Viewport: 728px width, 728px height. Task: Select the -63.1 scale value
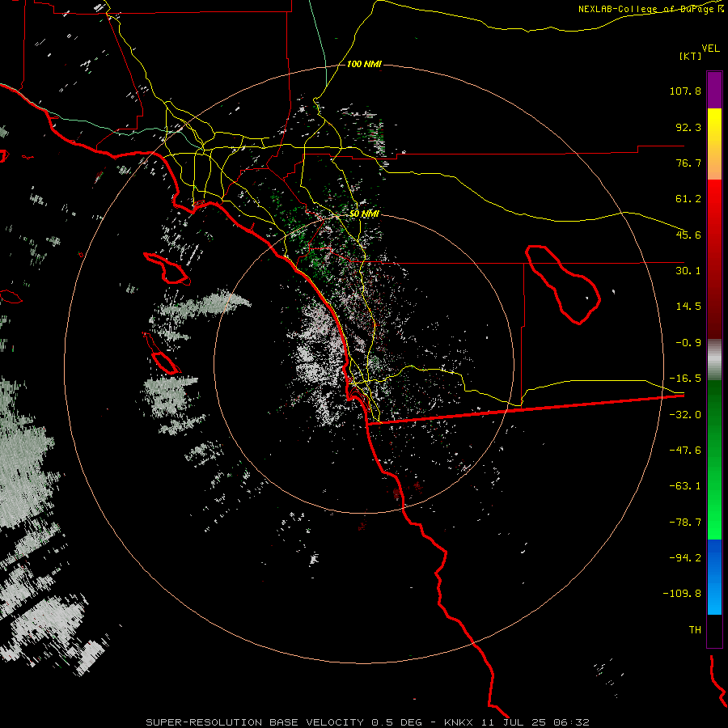pyautogui.click(x=685, y=486)
